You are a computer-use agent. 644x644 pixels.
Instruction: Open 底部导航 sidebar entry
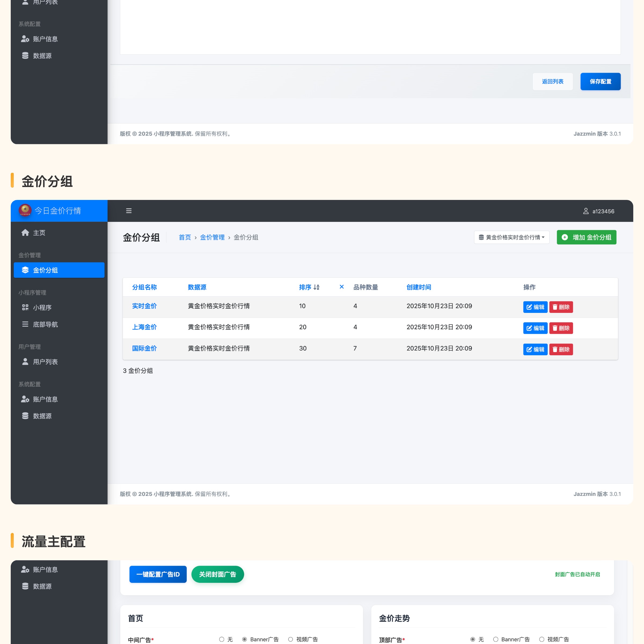pyautogui.click(x=45, y=324)
